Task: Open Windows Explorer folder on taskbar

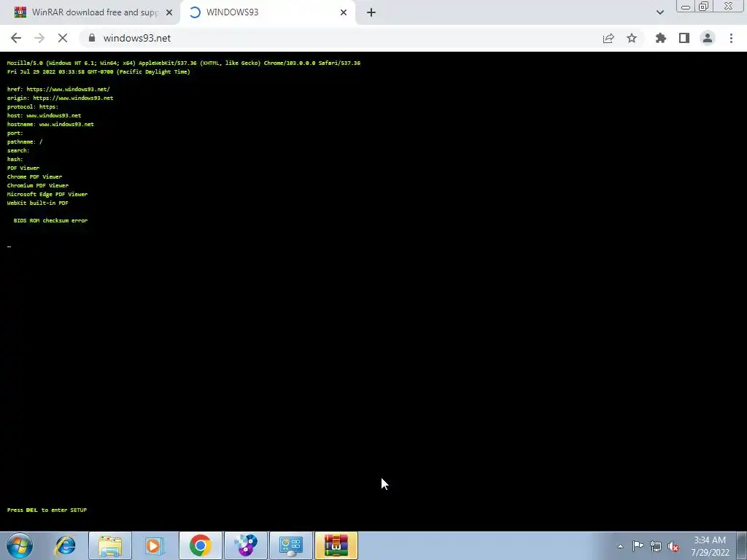Action: [x=110, y=545]
